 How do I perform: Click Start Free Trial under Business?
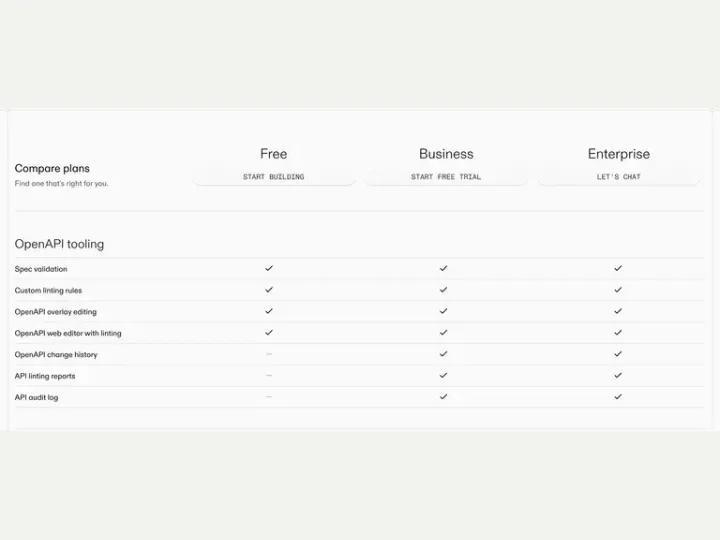pos(446,177)
